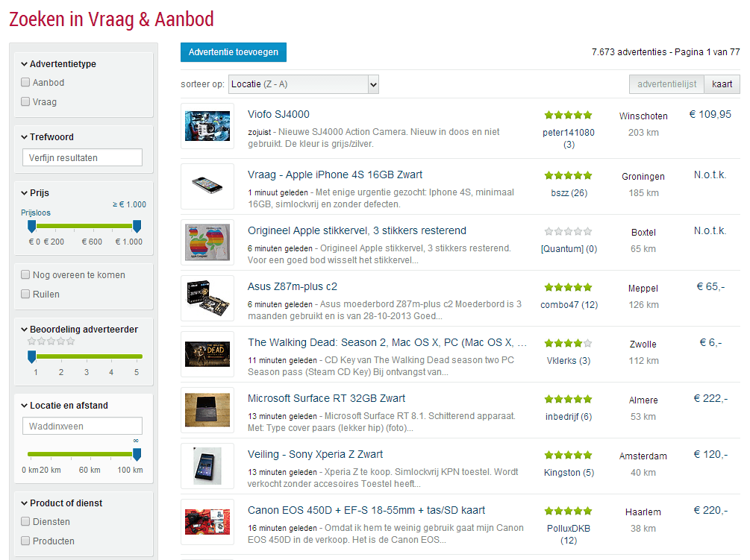The image size is (750, 560).
Task: Focus the Verfijn resultaten keyword field
Action: pyautogui.click(x=82, y=157)
